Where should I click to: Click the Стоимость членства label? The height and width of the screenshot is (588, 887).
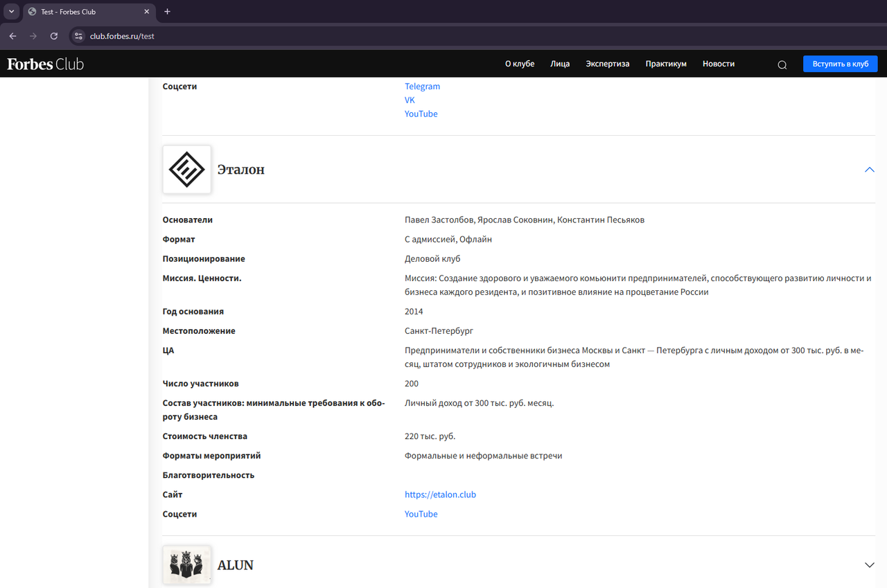205,436
